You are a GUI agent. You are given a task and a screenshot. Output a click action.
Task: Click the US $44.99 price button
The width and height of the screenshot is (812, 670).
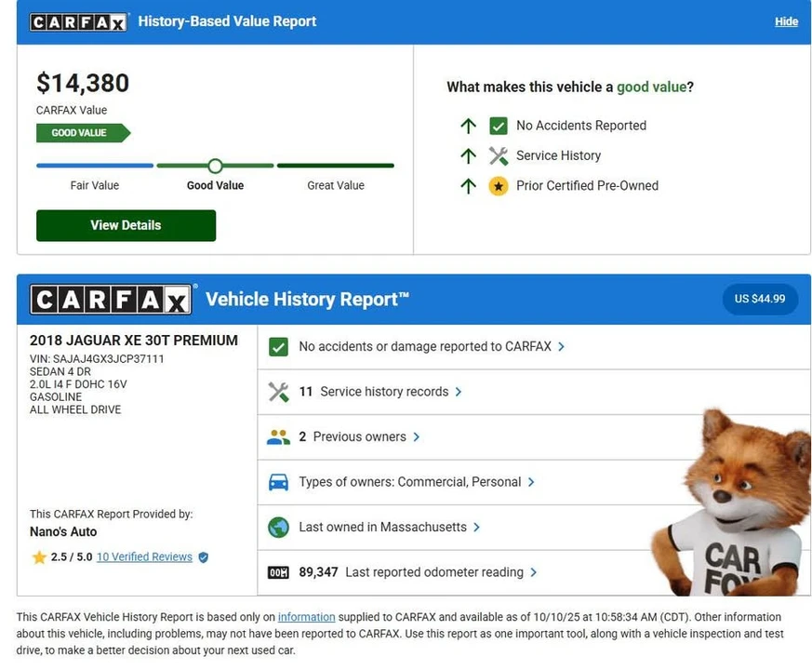(760, 299)
